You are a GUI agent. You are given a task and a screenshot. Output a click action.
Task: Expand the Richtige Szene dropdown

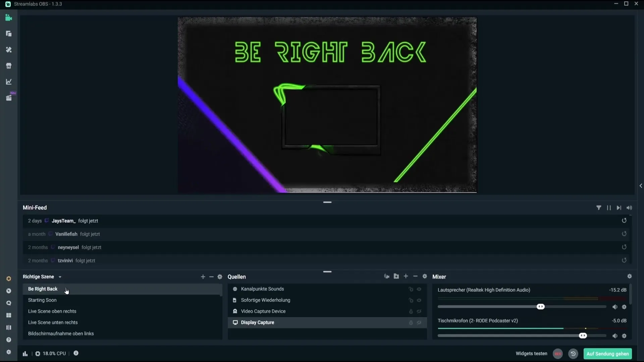pyautogui.click(x=60, y=277)
